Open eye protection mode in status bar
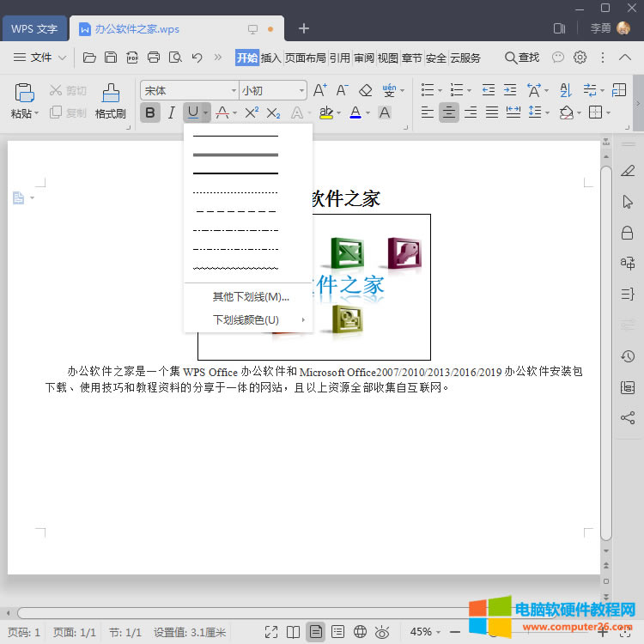Image resolution: width=644 pixels, height=644 pixels. tap(382, 632)
